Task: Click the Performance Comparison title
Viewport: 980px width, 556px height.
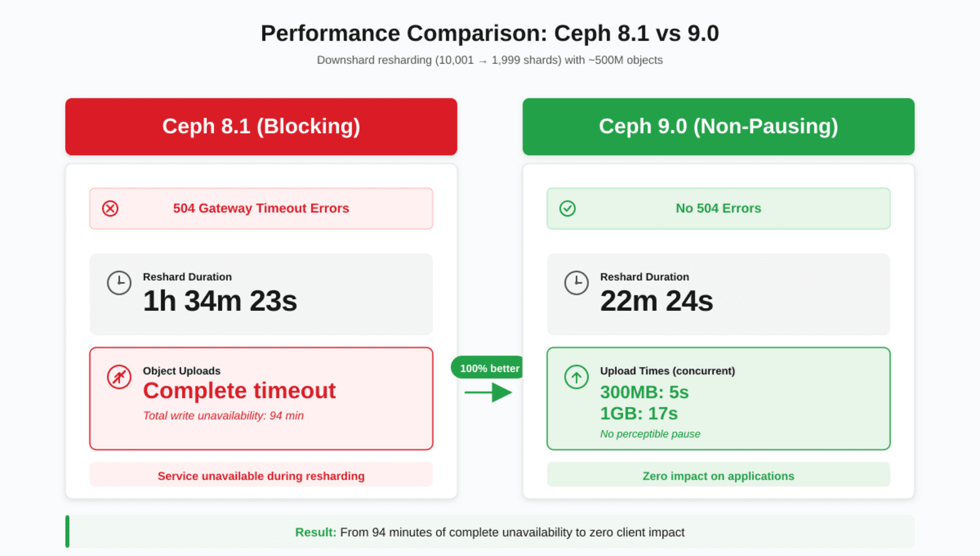Action: pyautogui.click(x=490, y=33)
